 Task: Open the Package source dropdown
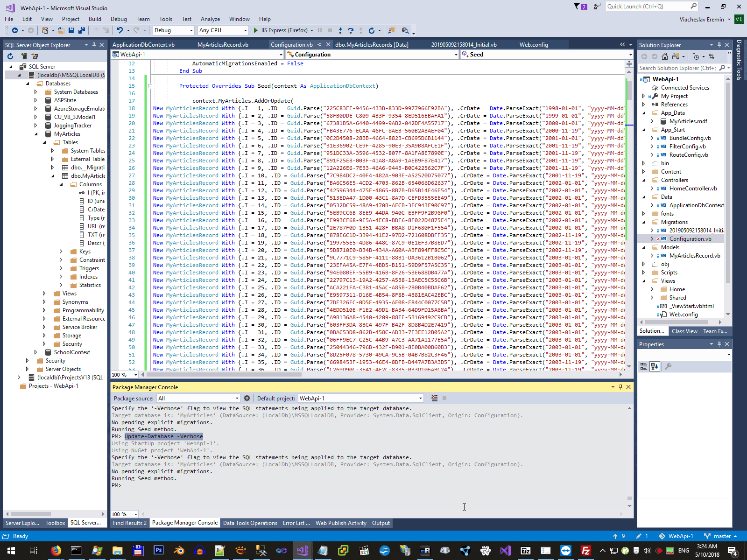pos(198,398)
